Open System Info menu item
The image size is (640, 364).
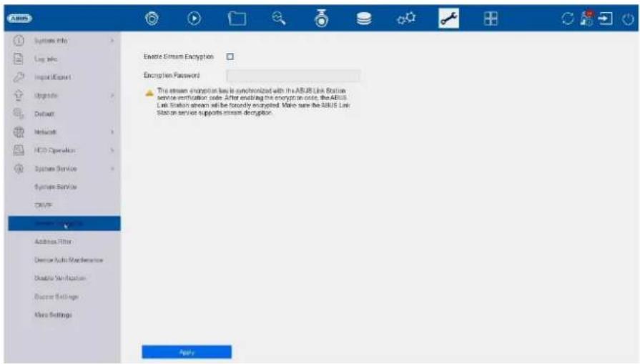point(51,40)
